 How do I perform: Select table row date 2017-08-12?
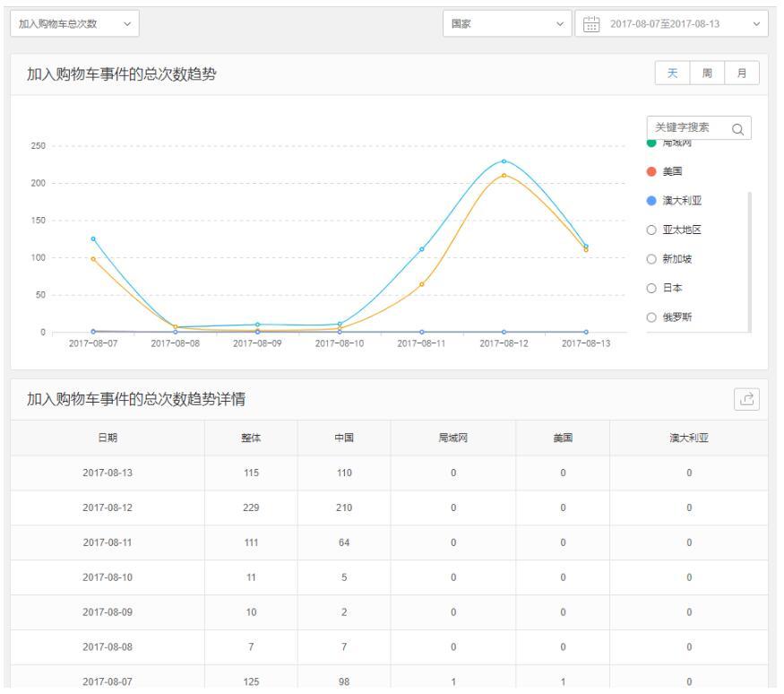pyautogui.click(x=108, y=507)
